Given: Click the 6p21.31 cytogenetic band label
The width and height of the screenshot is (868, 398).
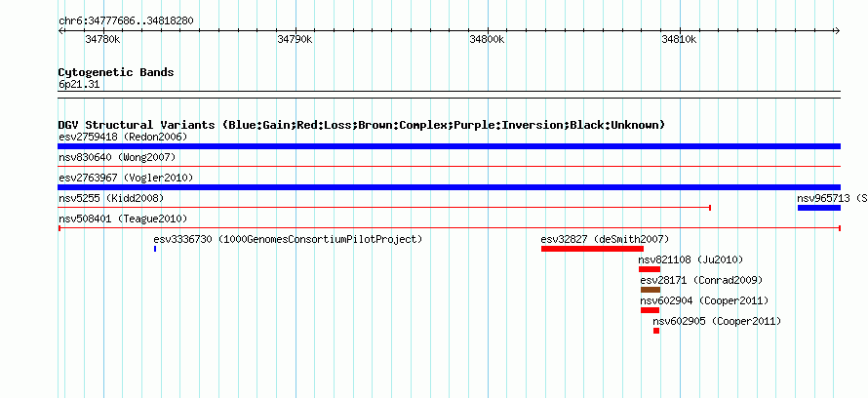Looking at the screenshot, I should [x=79, y=85].
